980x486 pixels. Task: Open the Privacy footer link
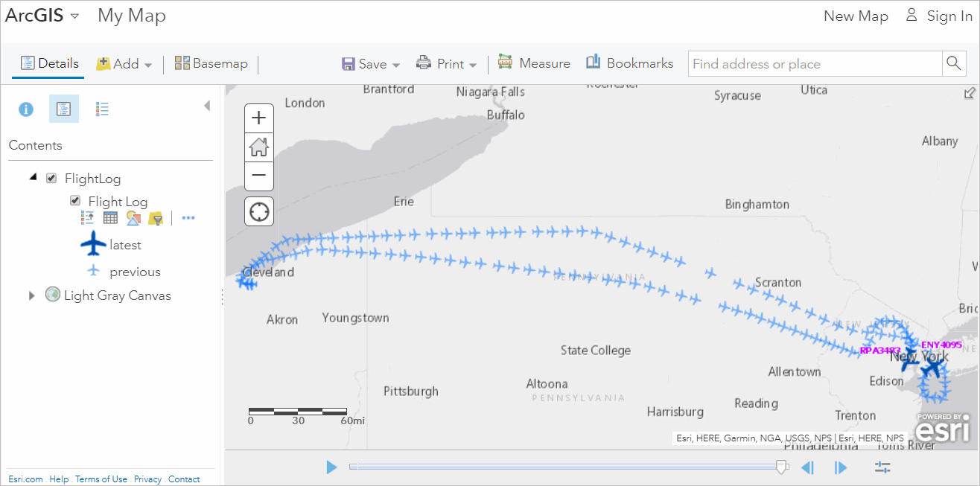click(147, 479)
